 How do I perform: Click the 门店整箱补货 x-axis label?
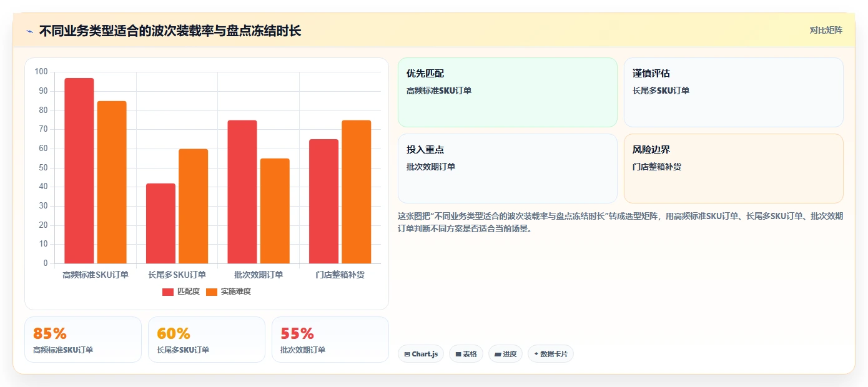[340, 275]
